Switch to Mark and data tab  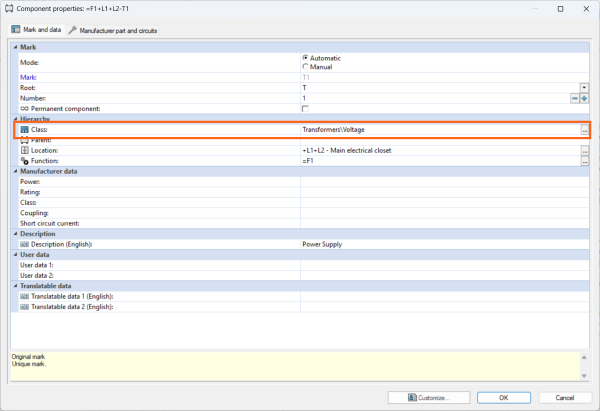click(36, 30)
